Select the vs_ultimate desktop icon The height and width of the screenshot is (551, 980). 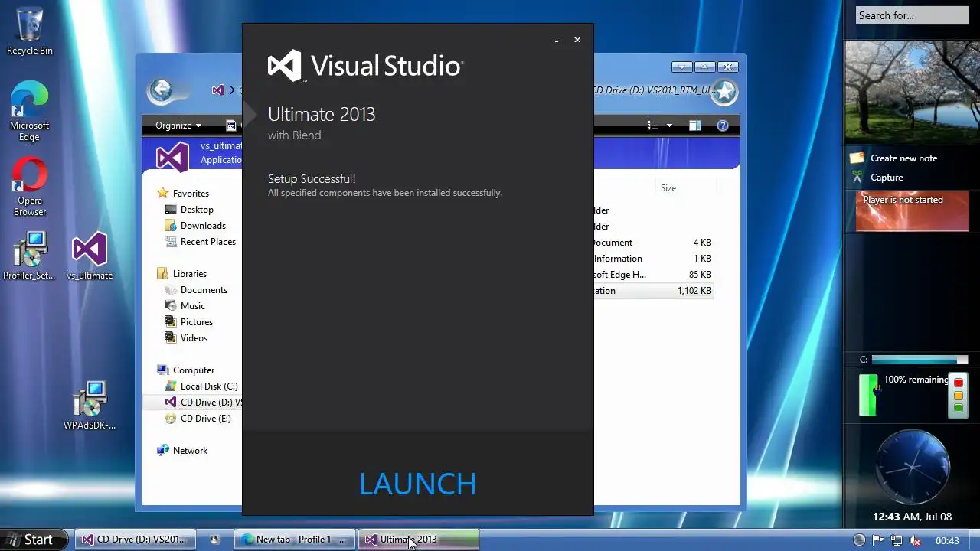[x=90, y=256]
